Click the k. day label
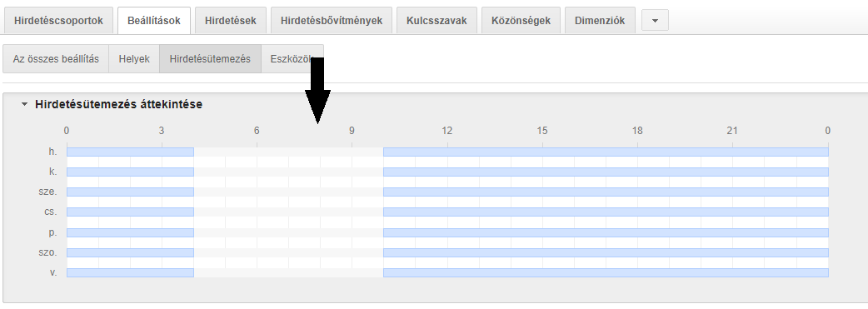 [53, 172]
